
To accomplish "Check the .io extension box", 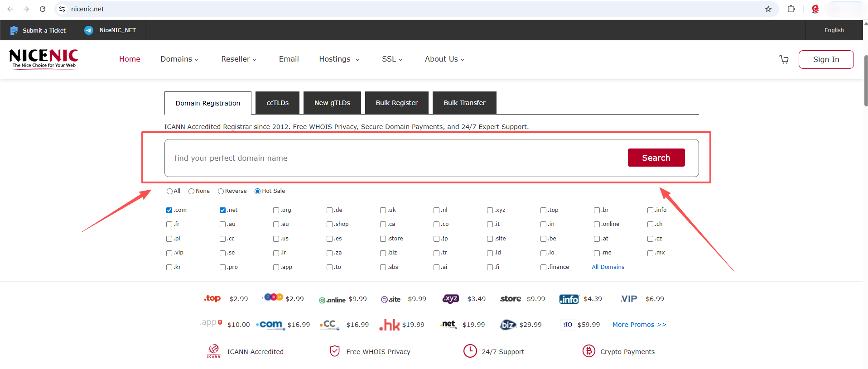I will [x=543, y=253].
